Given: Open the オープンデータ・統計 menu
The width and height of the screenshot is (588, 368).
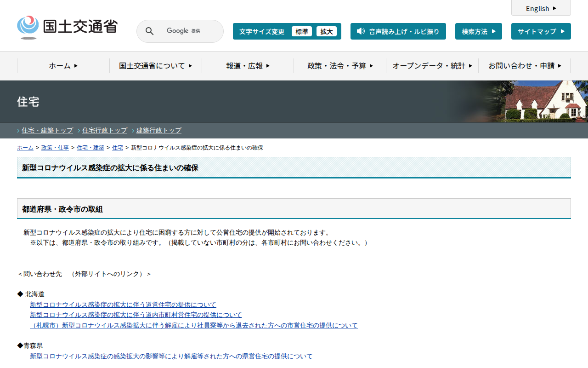Looking at the screenshot, I should point(432,66).
